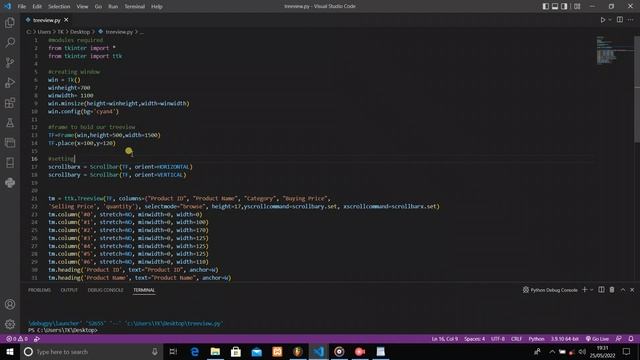This screenshot has height=360, width=640.
Task: Open the Manage gear menu
Action: 10,324
